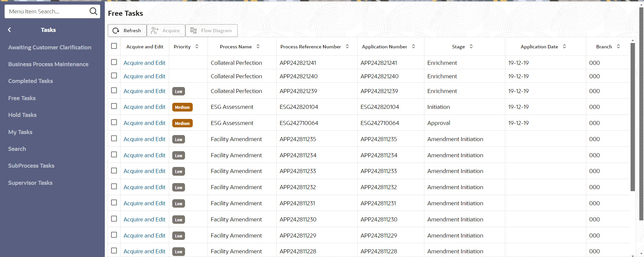Click the Low priority badge for APP242821239
This screenshot has width=644, height=257.
(179, 91)
